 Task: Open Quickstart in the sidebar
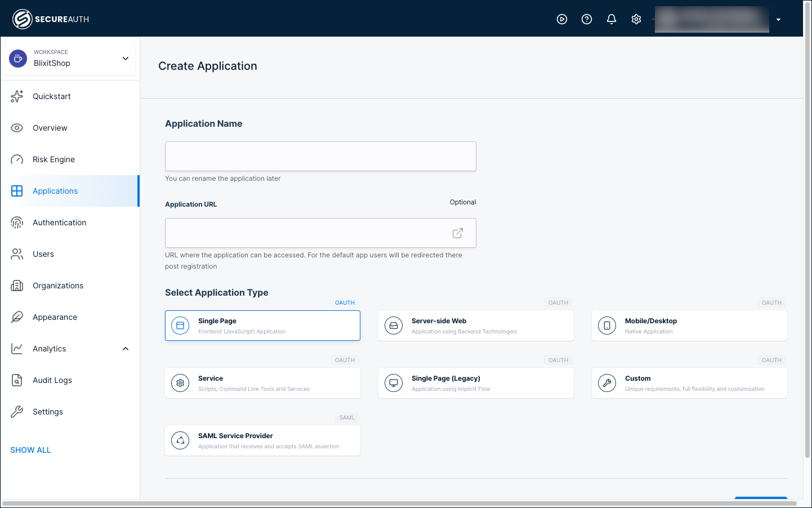tap(70, 96)
